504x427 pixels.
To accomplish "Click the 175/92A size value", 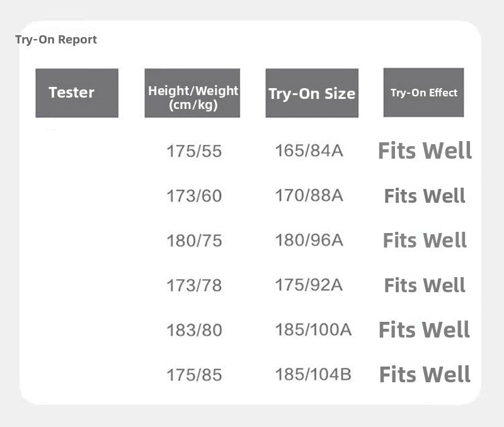I will pyautogui.click(x=309, y=285).
